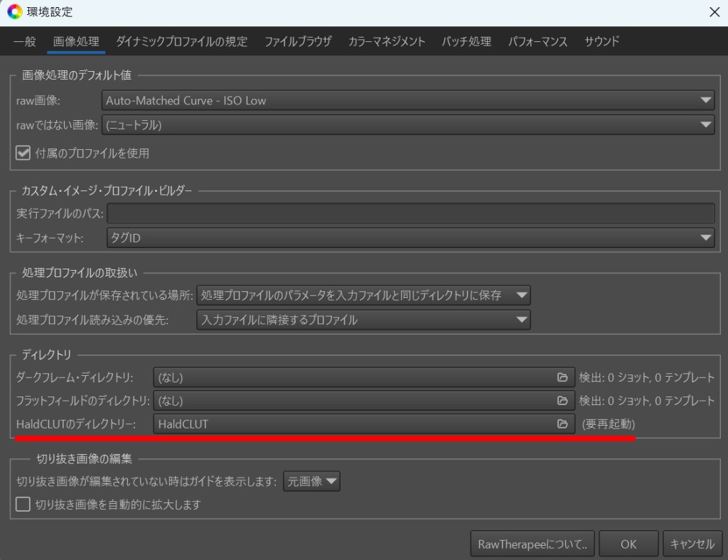The image size is (728, 560).
Task: Click フラットフィールドのディレクトリ: label
Action: [83, 400]
